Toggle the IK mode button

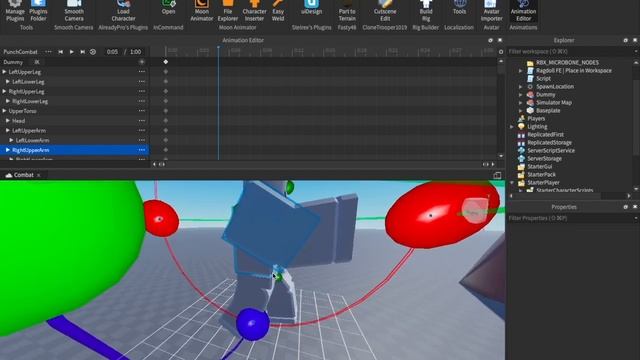(x=37, y=62)
